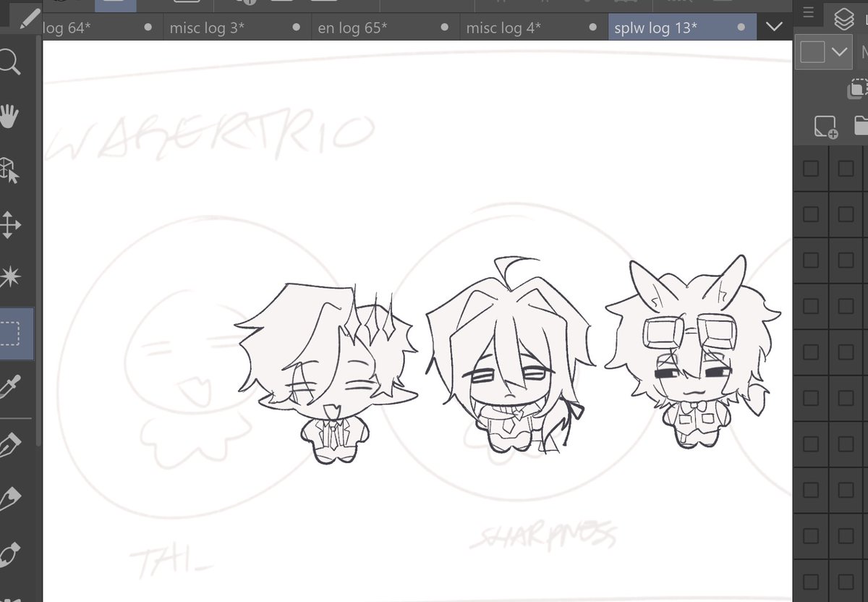Screen dimensions: 868x602
Task: Toggle first checkbox in bottom layer row
Action: coord(811,581)
